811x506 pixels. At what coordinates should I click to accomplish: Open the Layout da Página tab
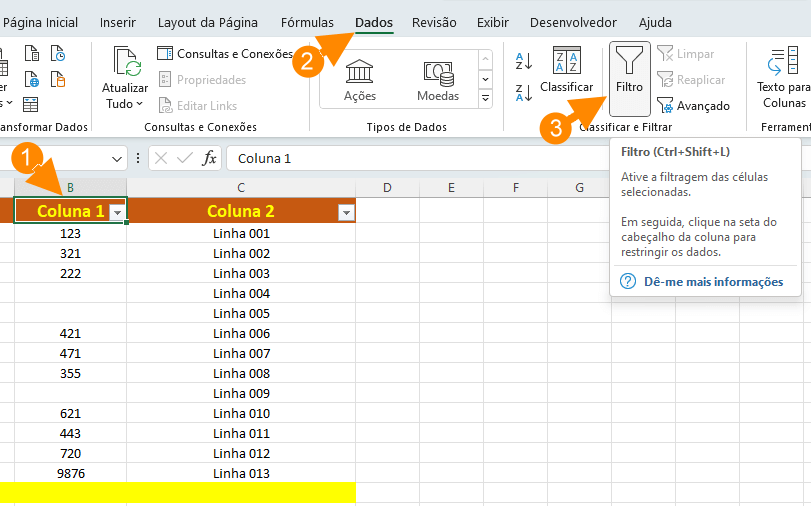[207, 23]
